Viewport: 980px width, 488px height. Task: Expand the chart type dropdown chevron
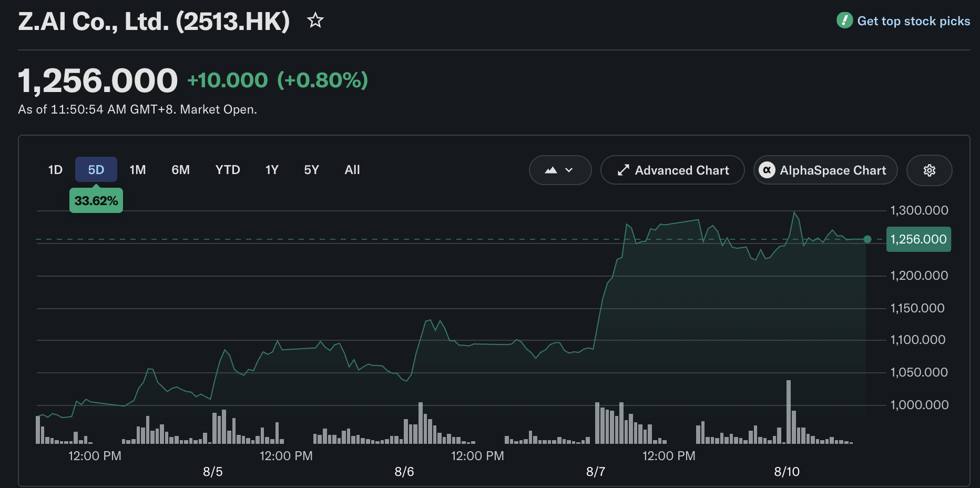(x=569, y=170)
